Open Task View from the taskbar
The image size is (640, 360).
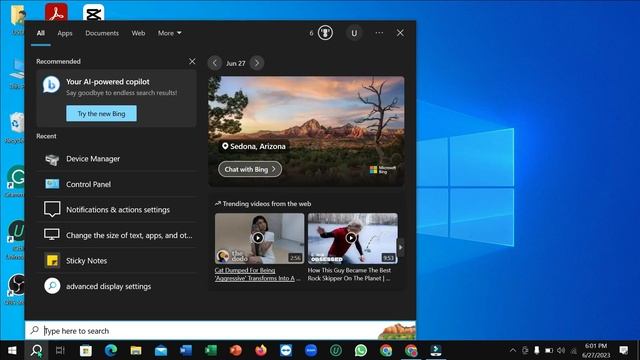pyautogui.click(x=60, y=350)
